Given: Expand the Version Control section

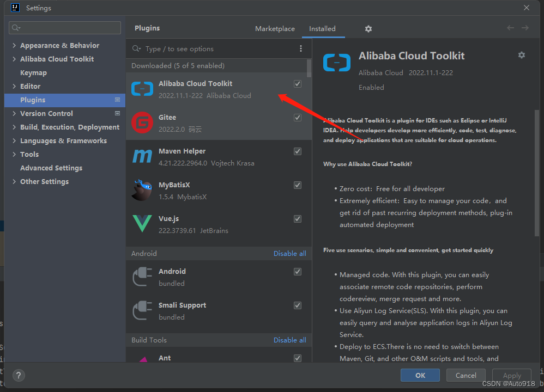Looking at the screenshot, I should 15,113.
